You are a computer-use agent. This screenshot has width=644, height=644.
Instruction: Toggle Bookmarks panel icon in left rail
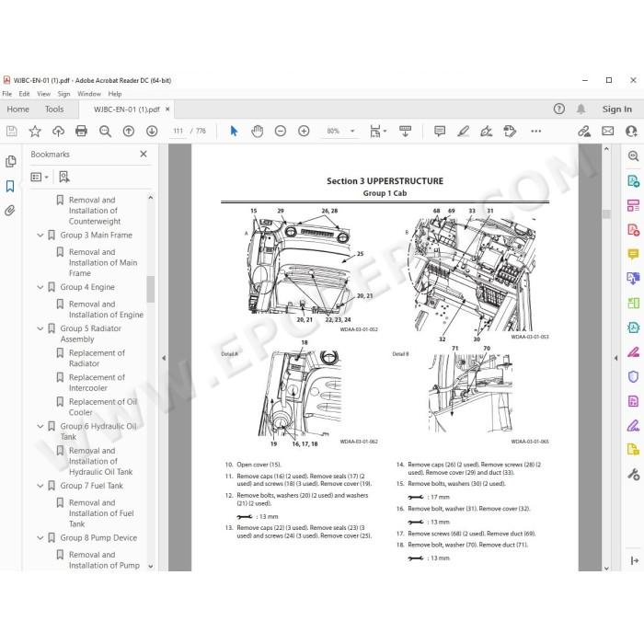(10, 186)
